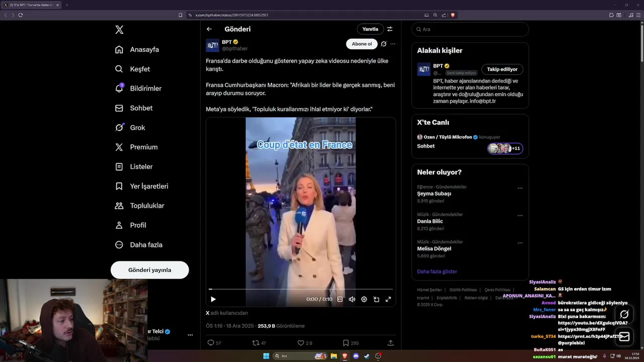Open Bildirimler notifications

(138, 88)
